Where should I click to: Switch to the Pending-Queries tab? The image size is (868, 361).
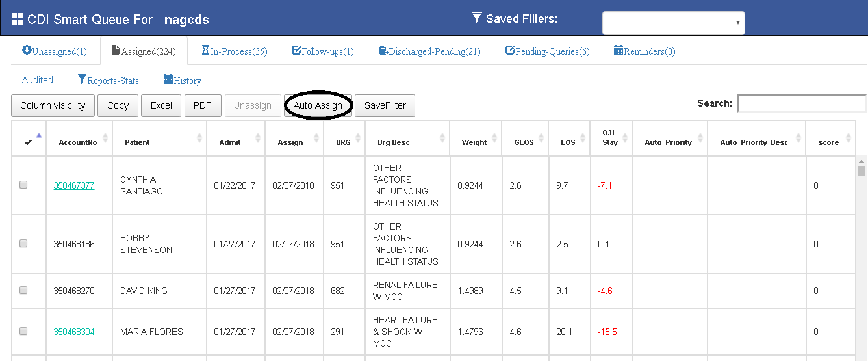548,51
